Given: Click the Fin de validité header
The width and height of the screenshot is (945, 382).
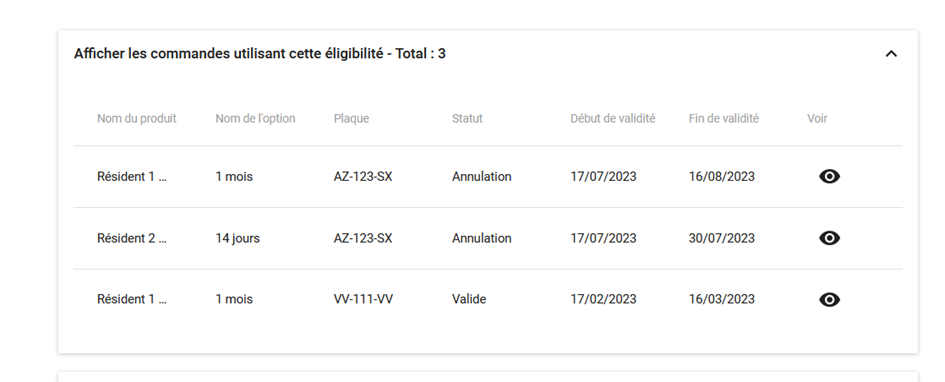Looking at the screenshot, I should (724, 119).
